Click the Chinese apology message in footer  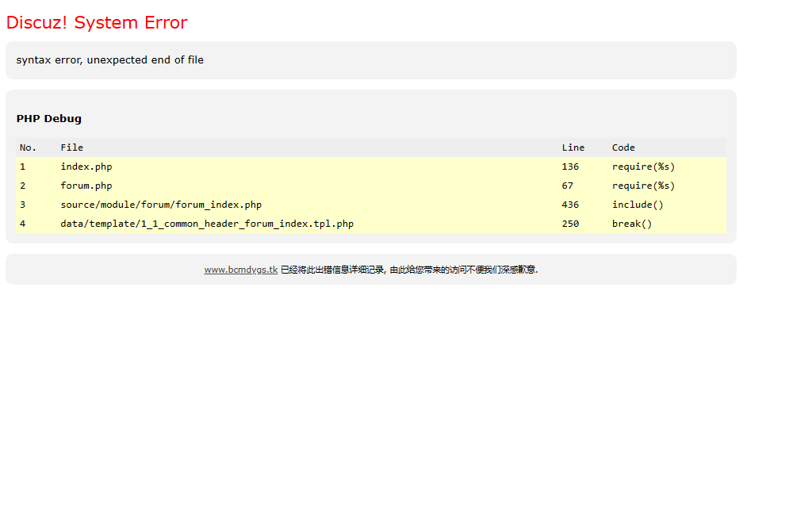(409, 270)
